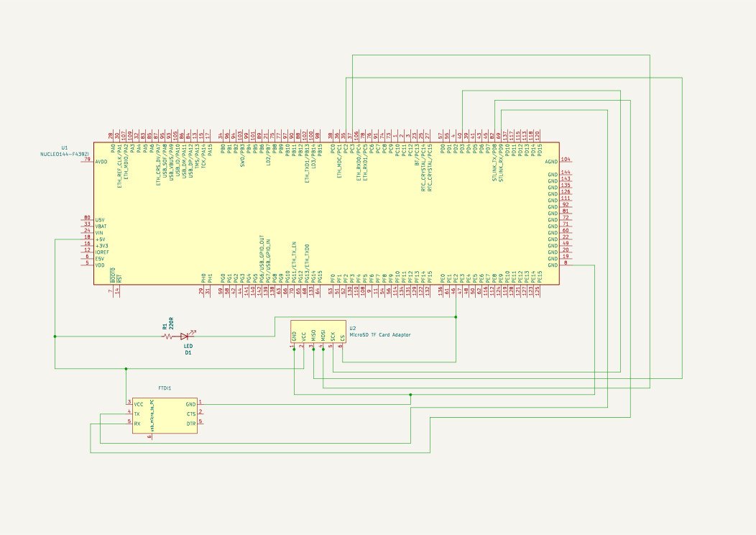Viewport: 756px width, 535px height.
Task: Click the U1 VDD pin 5
Action: coord(87,265)
